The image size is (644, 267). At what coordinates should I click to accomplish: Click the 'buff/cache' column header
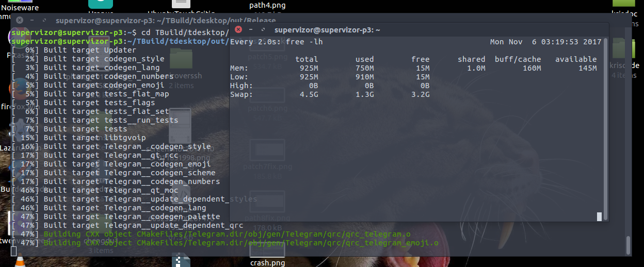[518, 59]
